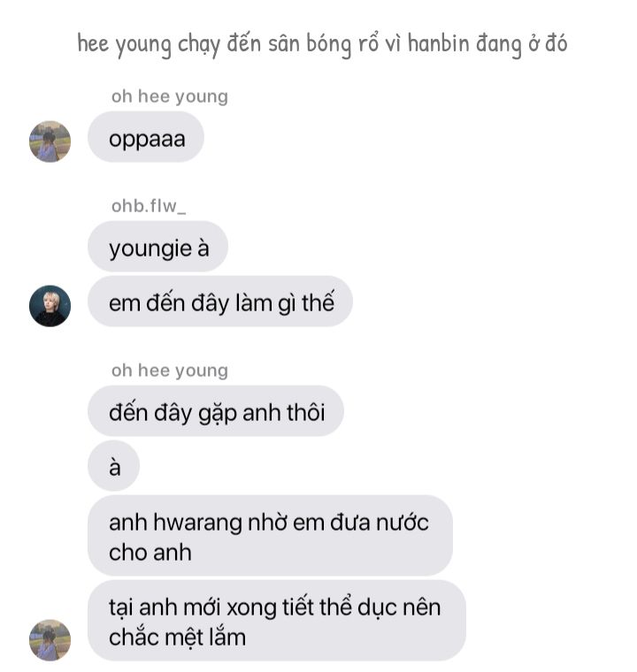Open the first 'oh hee young' sender name
This screenshot has height=672, width=637.
click(170, 97)
